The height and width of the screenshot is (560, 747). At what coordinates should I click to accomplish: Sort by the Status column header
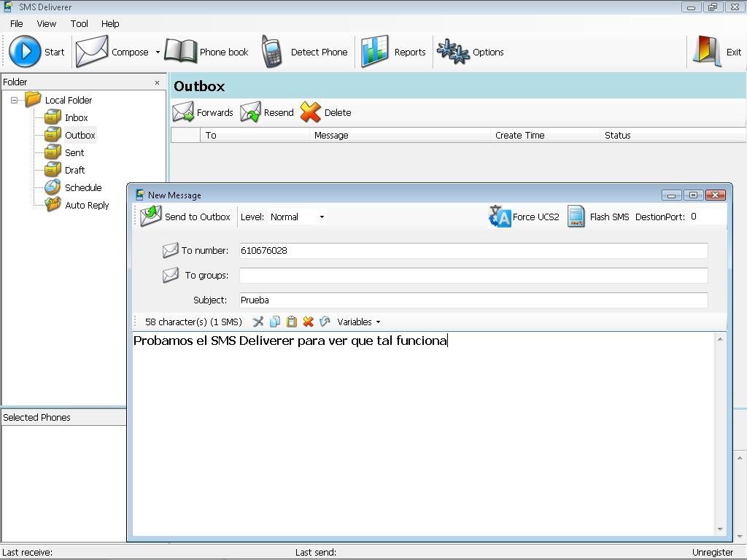click(673, 135)
